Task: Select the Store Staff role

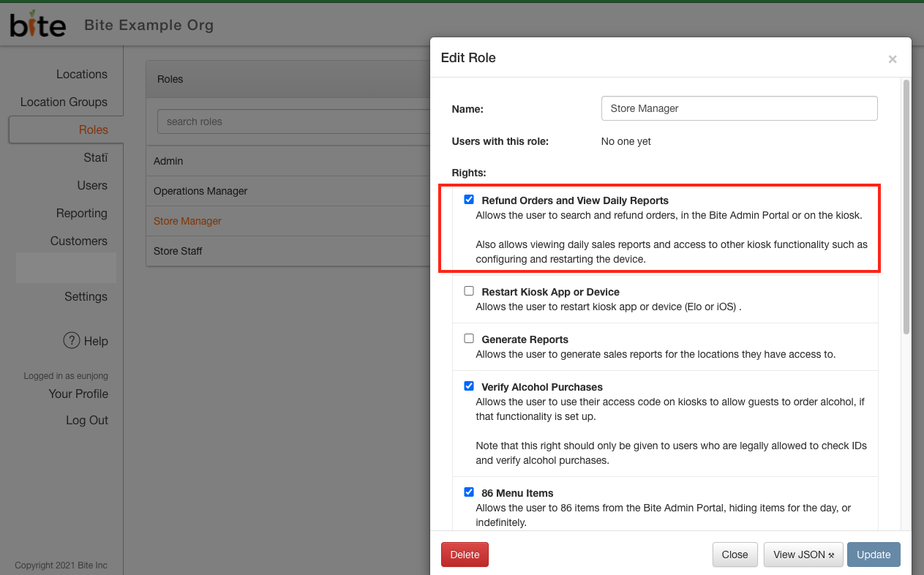Action: click(288, 251)
